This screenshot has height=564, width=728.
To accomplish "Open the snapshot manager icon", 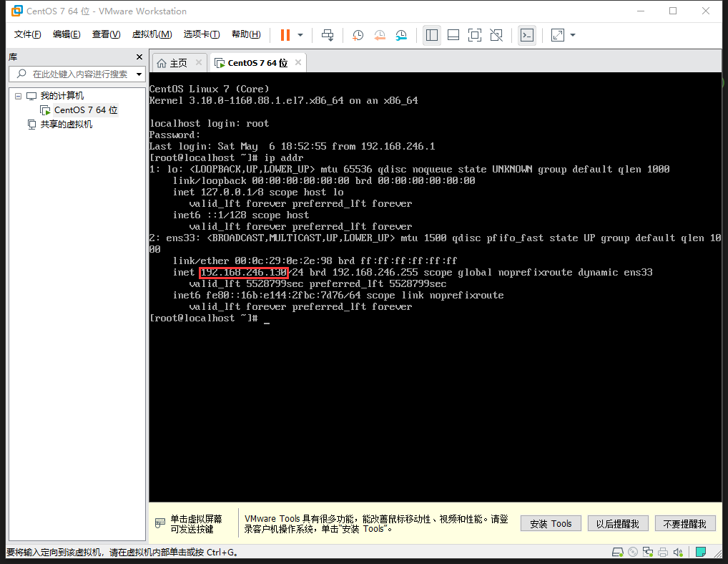I will (401, 35).
